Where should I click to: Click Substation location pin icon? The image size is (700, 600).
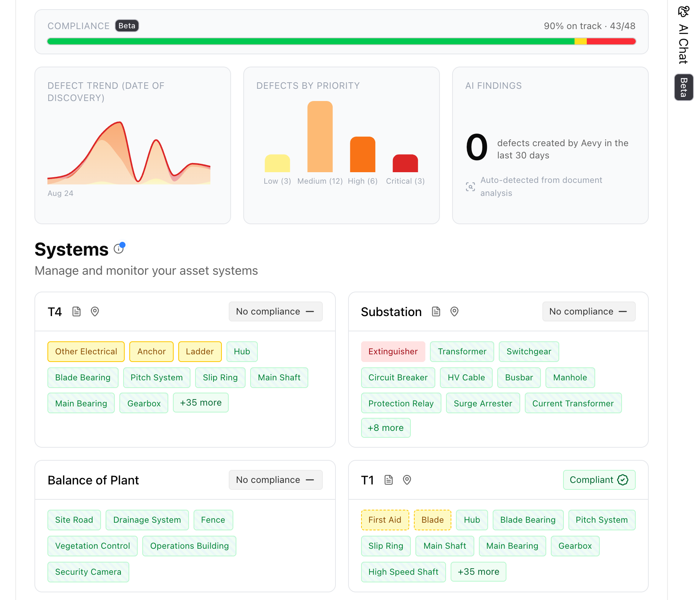[x=454, y=311]
